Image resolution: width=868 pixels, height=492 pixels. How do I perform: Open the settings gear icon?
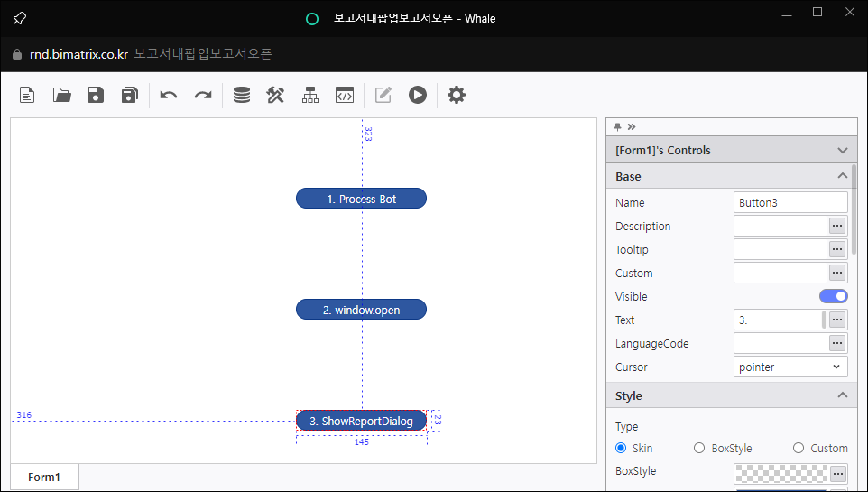[457, 96]
